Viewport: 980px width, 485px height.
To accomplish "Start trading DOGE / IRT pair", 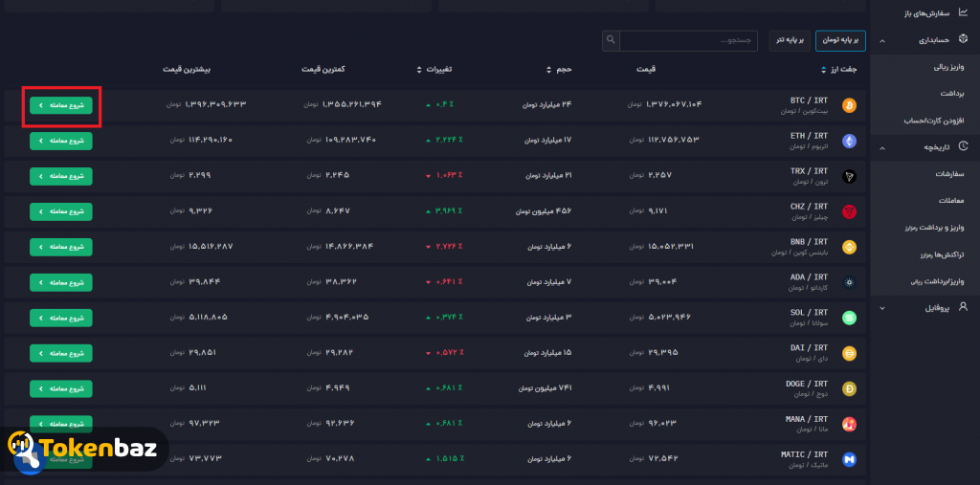I will [x=60, y=388].
